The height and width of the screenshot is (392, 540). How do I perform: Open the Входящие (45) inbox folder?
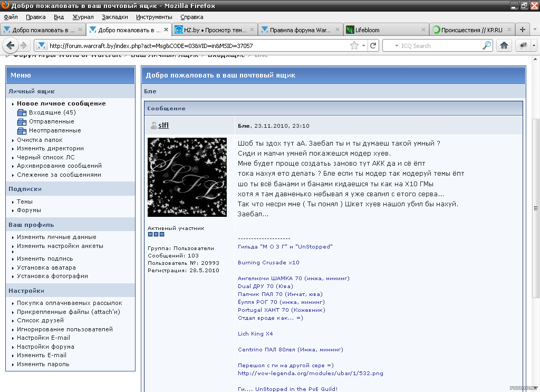pos(52,112)
